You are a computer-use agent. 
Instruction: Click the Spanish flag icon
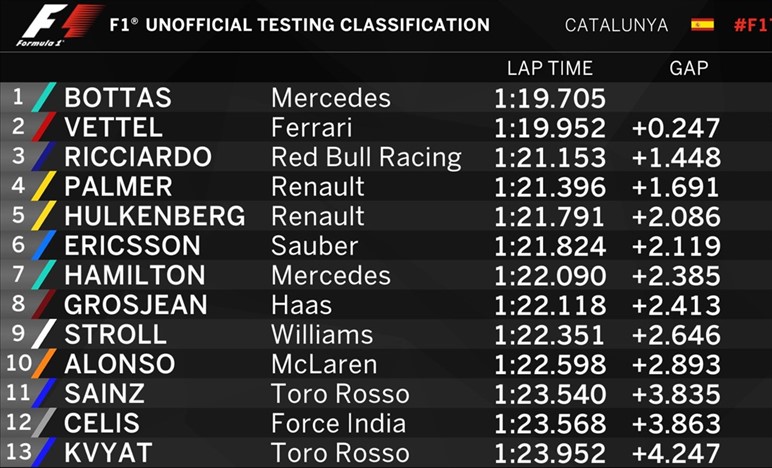point(703,25)
